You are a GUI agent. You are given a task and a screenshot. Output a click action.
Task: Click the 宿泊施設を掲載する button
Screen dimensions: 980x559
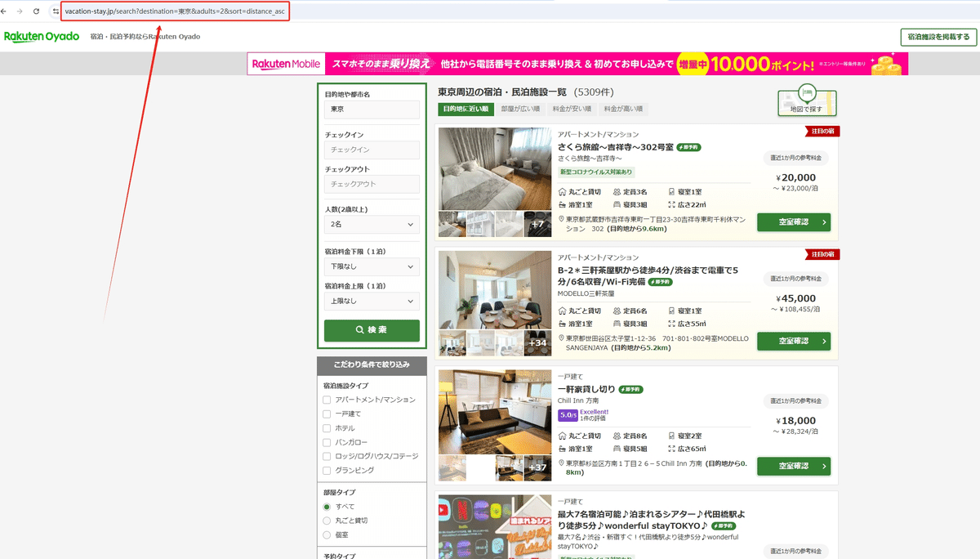(x=938, y=37)
